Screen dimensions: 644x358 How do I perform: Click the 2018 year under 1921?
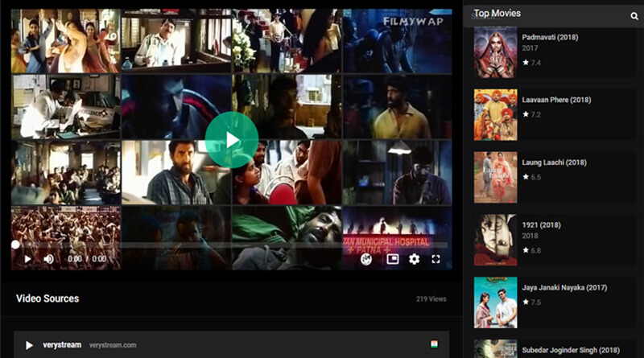(x=530, y=236)
